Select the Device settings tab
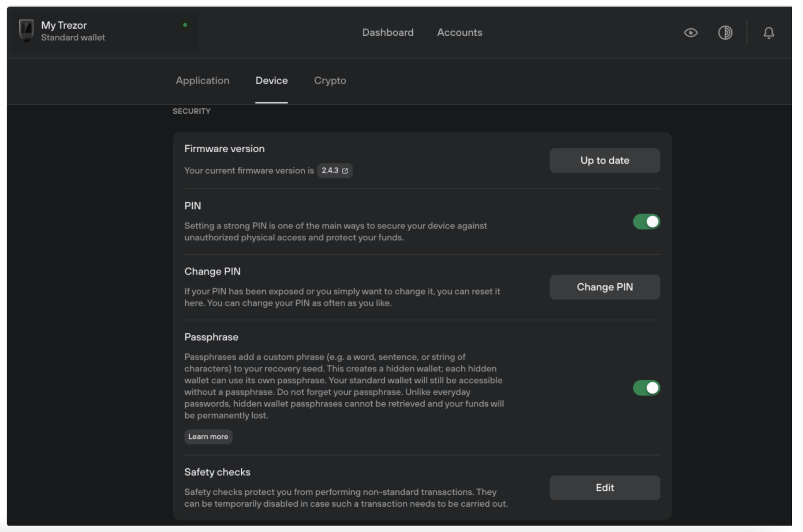803x532 pixels. 272,80
